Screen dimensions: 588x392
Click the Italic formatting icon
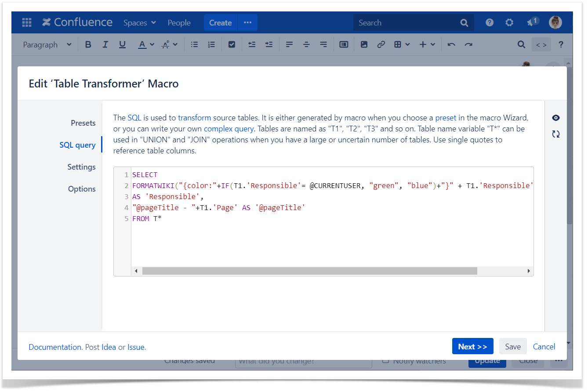click(x=105, y=44)
